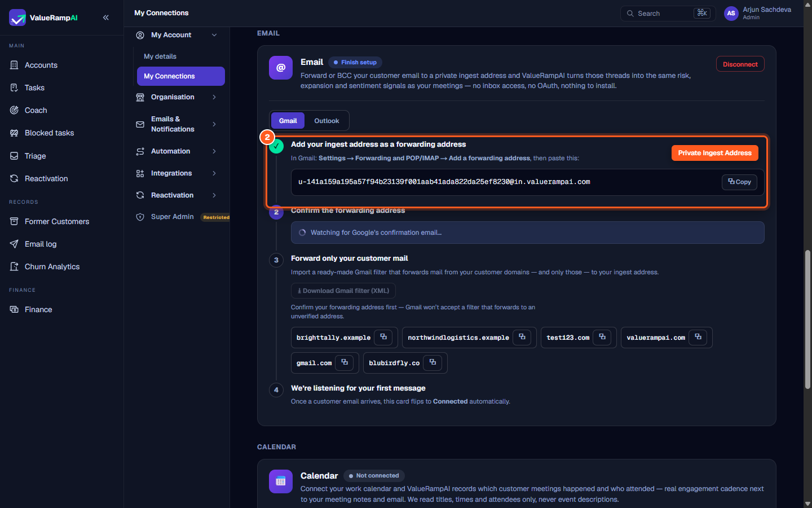Click the AS user avatar

point(731,14)
